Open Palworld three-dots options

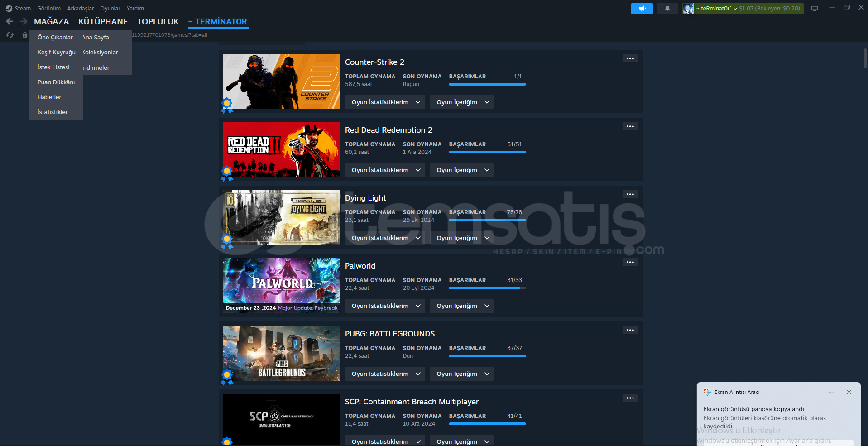[630, 262]
